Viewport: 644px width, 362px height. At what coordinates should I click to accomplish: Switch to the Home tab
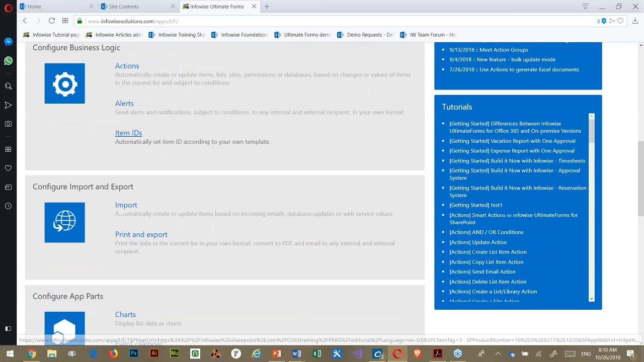[56, 7]
